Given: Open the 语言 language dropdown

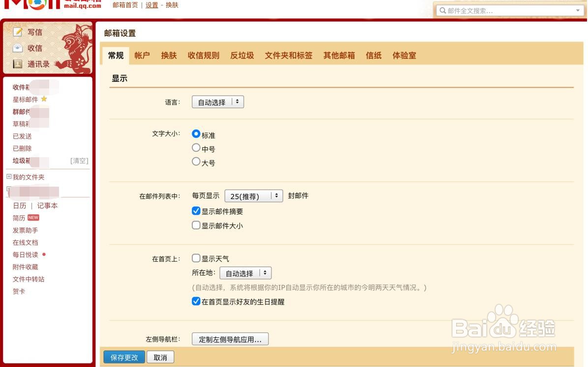Looking at the screenshot, I should pos(218,102).
